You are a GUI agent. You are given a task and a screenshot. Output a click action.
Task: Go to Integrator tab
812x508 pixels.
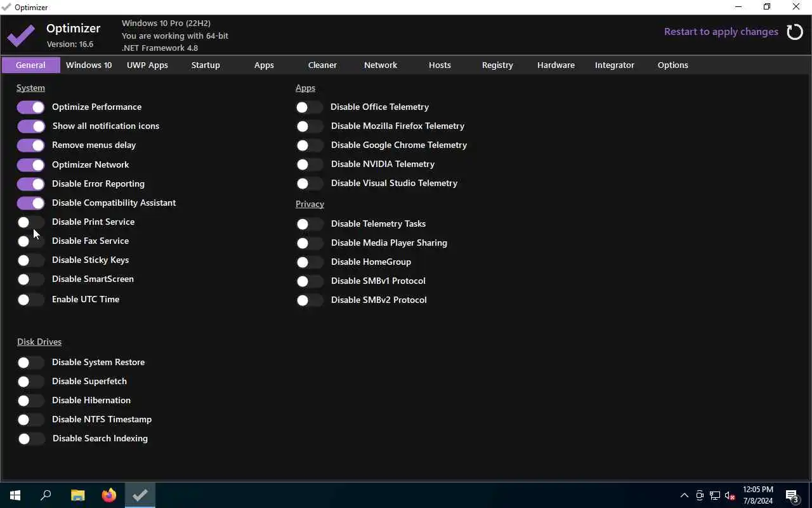coord(615,65)
